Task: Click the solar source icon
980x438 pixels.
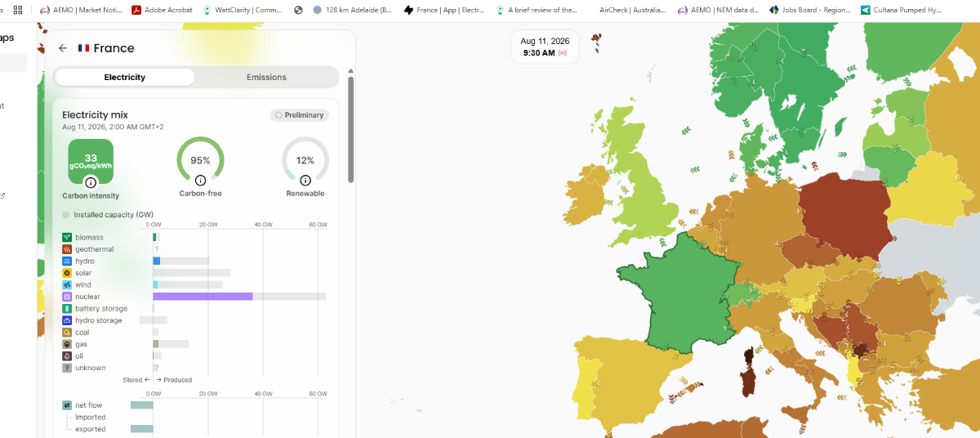Action: pyautogui.click(x=67, y=273)
